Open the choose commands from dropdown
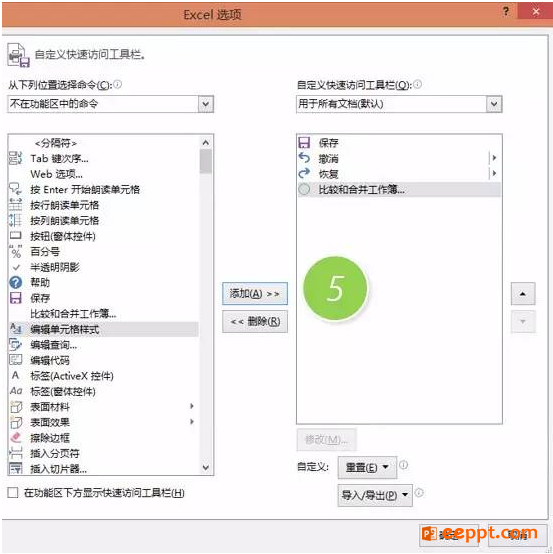 coord(110,104)
